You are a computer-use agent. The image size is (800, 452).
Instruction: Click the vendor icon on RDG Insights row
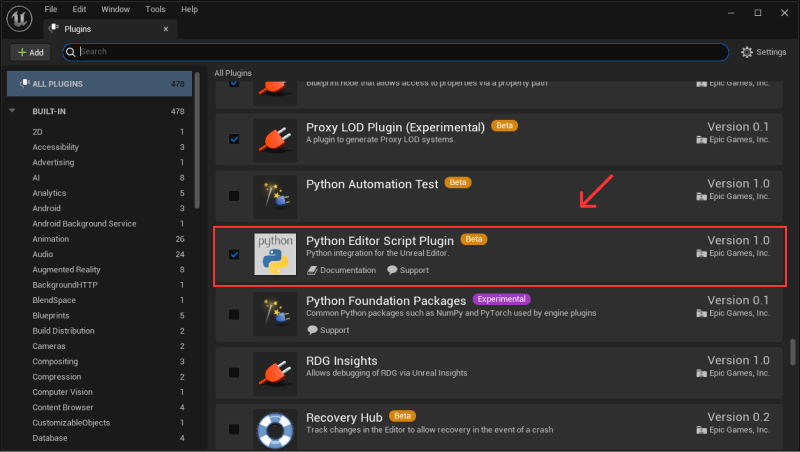pos(702,373)
